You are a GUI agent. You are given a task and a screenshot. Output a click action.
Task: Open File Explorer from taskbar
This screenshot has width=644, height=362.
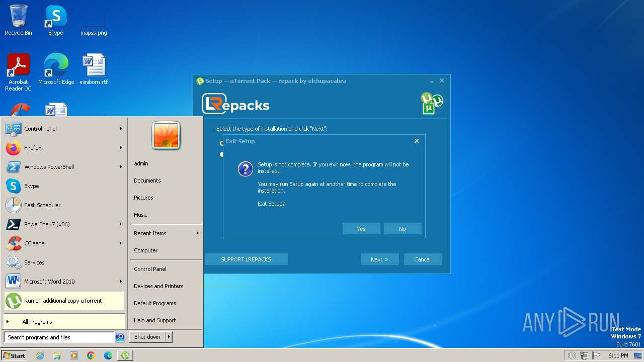coord(57,355)
